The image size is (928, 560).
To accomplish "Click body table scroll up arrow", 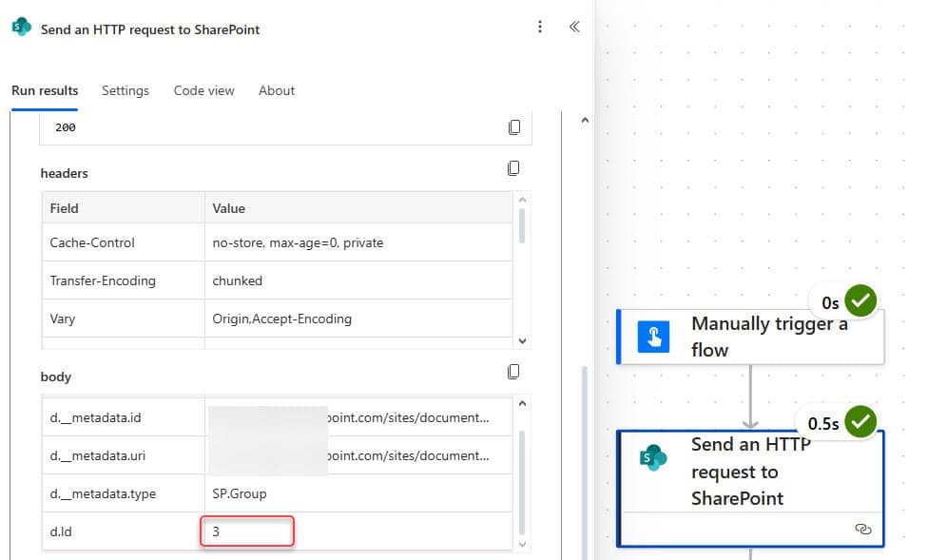I will 522,404.
